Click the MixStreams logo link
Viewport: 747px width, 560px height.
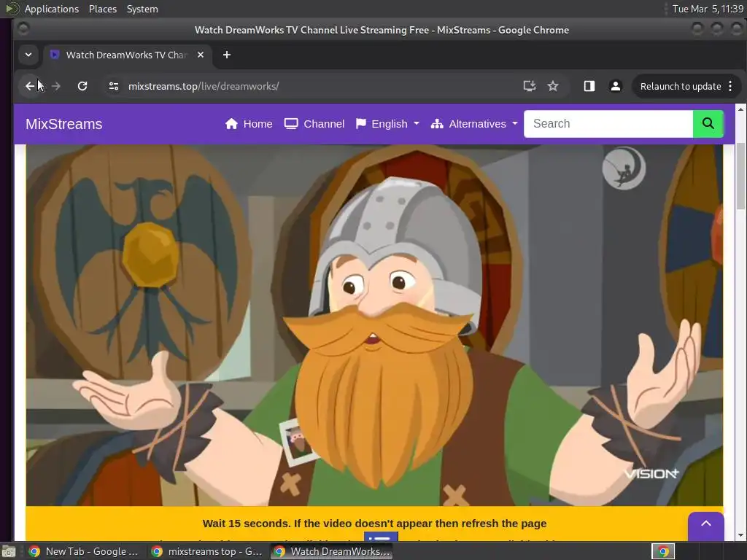tap(64, 124)
